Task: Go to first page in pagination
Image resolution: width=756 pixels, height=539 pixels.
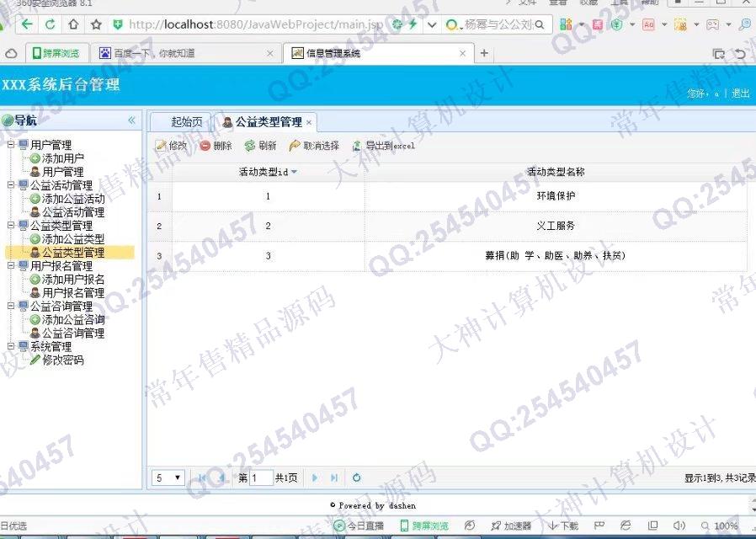Action: 202,478
